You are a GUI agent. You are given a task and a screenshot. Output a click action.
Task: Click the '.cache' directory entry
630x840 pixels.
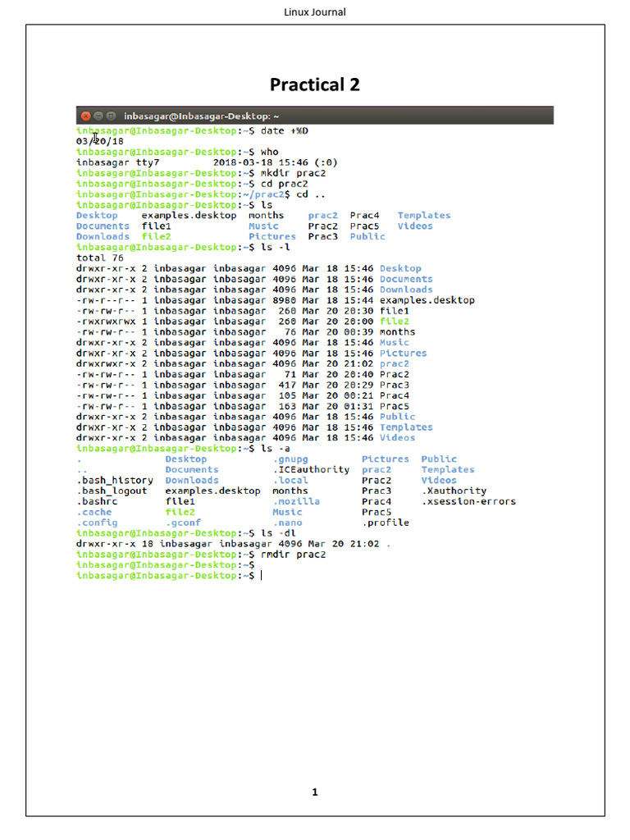pyautogui.click(x=94, y=513)
